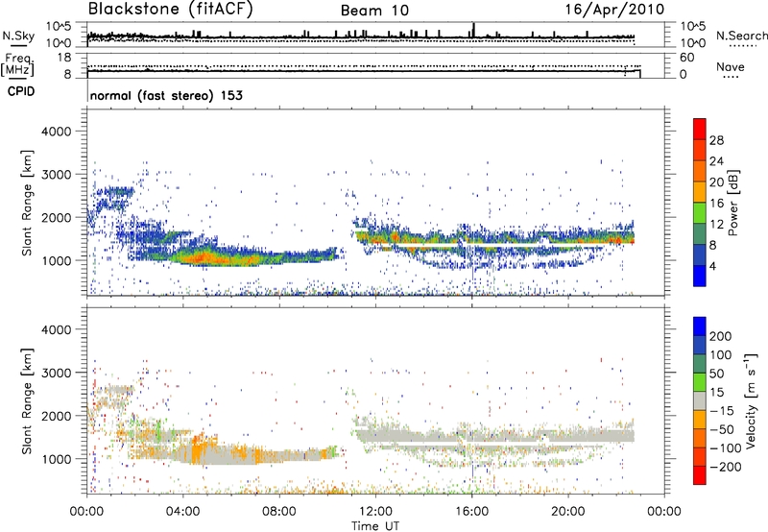This screenshot has width=768, height=532.
Task: Click the tall noise spike near 16:00 UT
Action: [473, 30]
